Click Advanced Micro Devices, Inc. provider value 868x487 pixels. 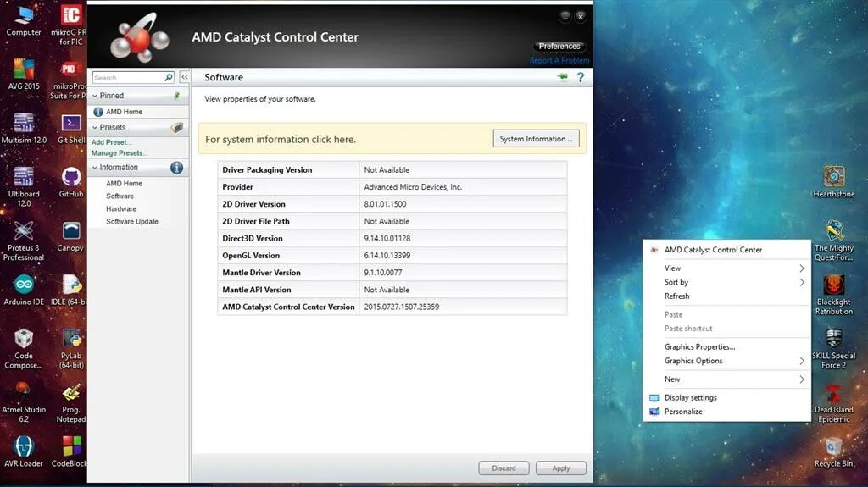pyautogui.click(x=413, y=187)
